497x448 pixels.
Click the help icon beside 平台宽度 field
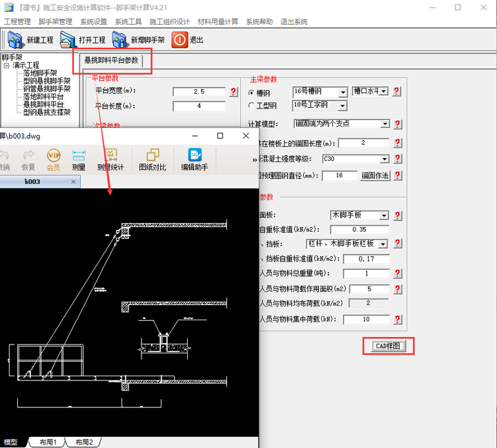pyautogui.click(x=233, y=92)
